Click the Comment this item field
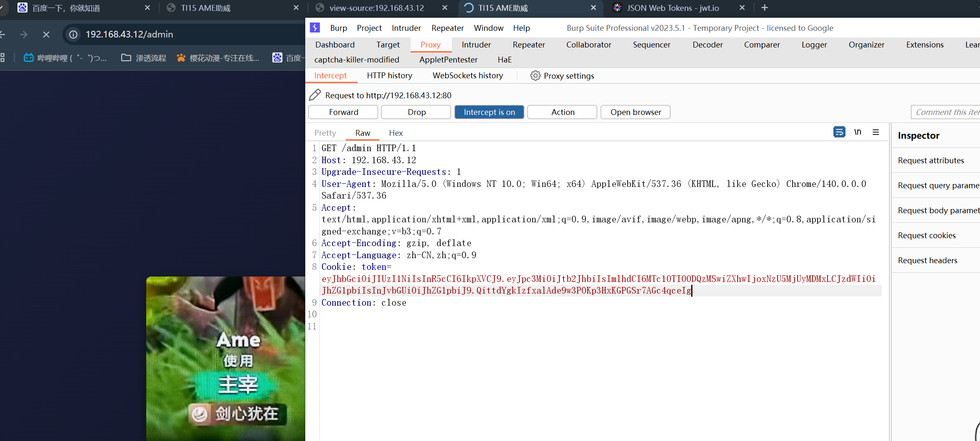 coord(945,112)
